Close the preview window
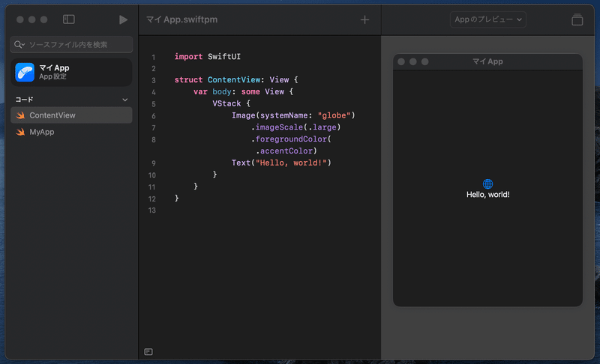This screenshot has height=364, width=600. click(401, 61)
